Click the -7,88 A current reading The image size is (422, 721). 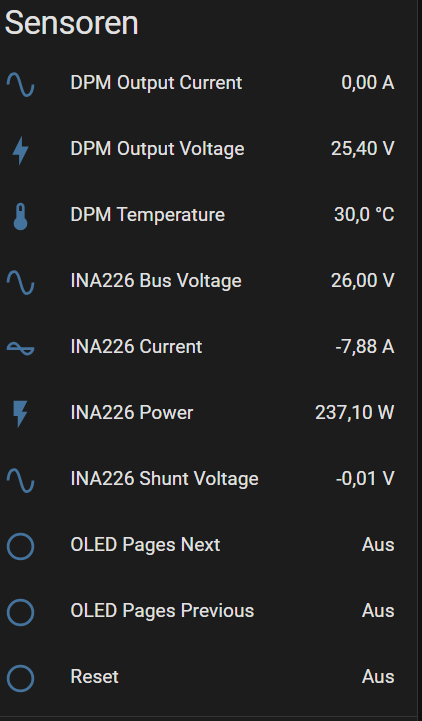(365, 347)
